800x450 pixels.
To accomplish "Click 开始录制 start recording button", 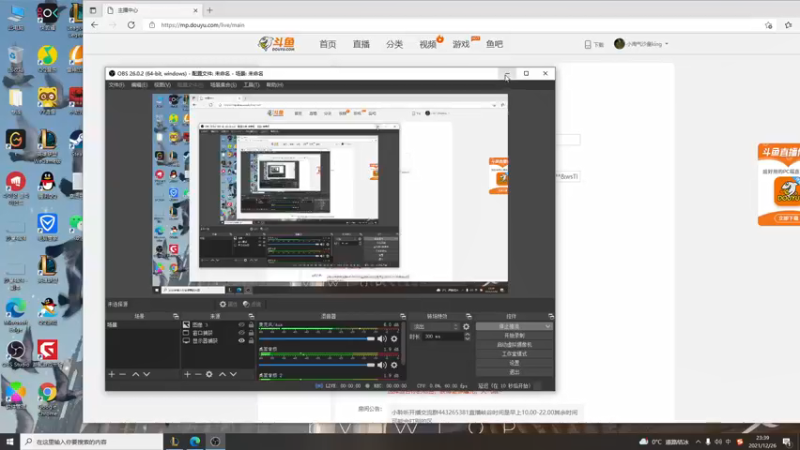I will 514,336.
